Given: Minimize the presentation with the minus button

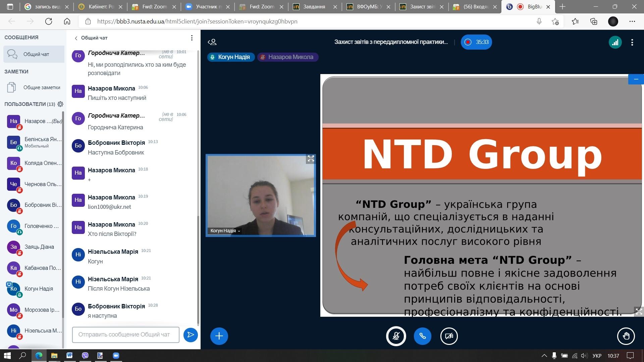Looking at the screenshot, I should [x=636, y=79].
